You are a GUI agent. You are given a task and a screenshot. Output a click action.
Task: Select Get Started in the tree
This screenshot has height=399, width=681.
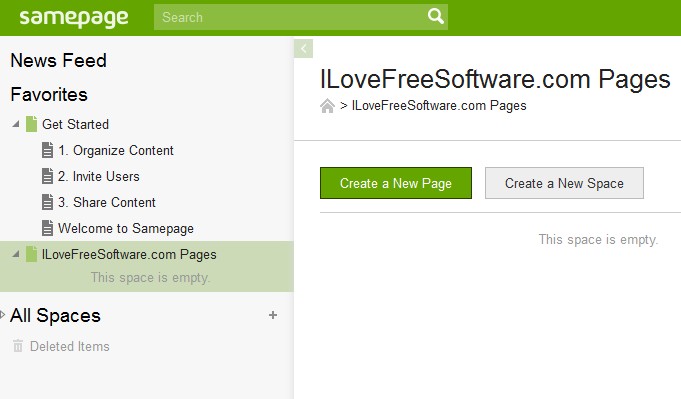pos(75,124)
